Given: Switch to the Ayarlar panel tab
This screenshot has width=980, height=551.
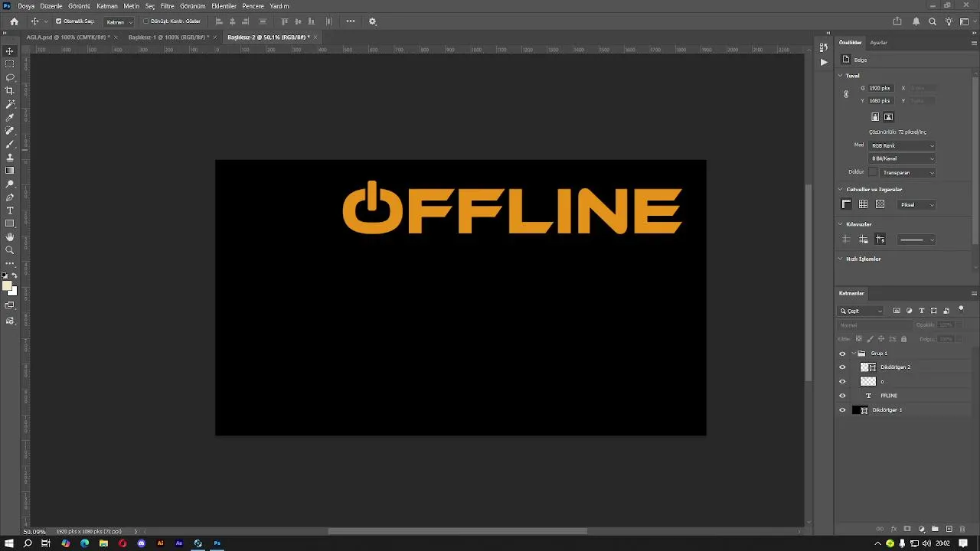Looking at the screenshot, I should click(x=878, y=43).
